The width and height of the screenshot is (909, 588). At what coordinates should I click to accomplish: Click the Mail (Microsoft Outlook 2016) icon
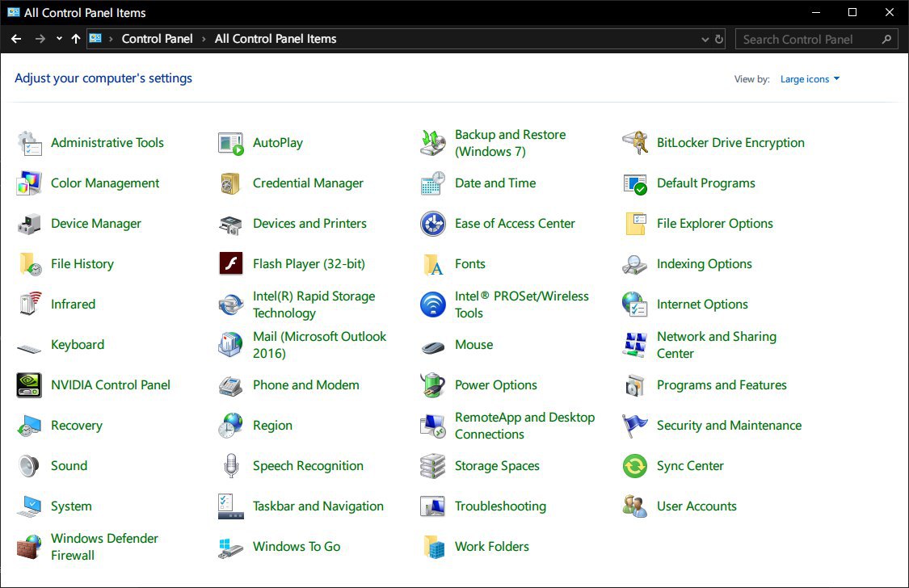coord(231,345)
